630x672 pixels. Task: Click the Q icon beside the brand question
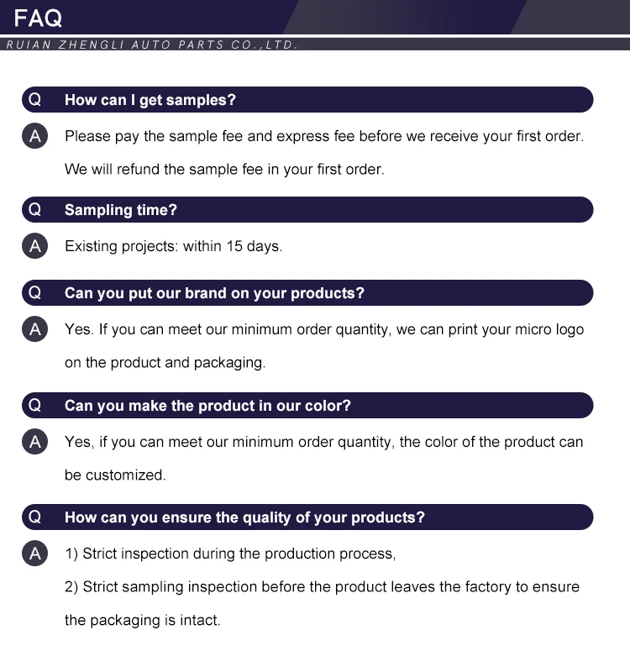(34, 293)
